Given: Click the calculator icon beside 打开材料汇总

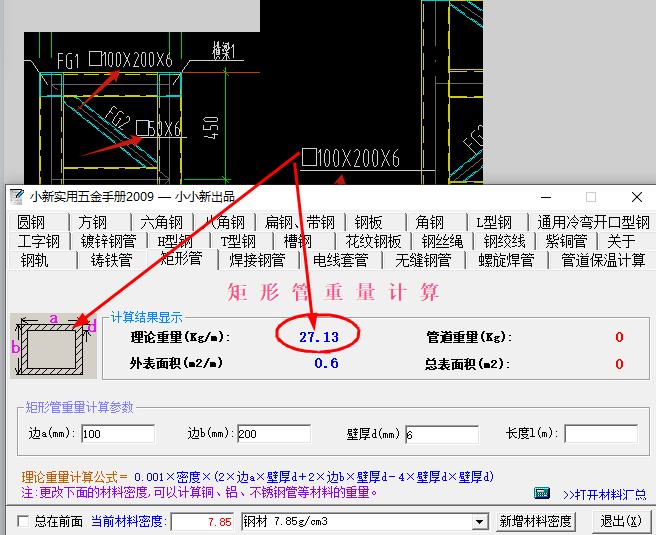Looking at the screenshot, I should click(x=542, y=493).
